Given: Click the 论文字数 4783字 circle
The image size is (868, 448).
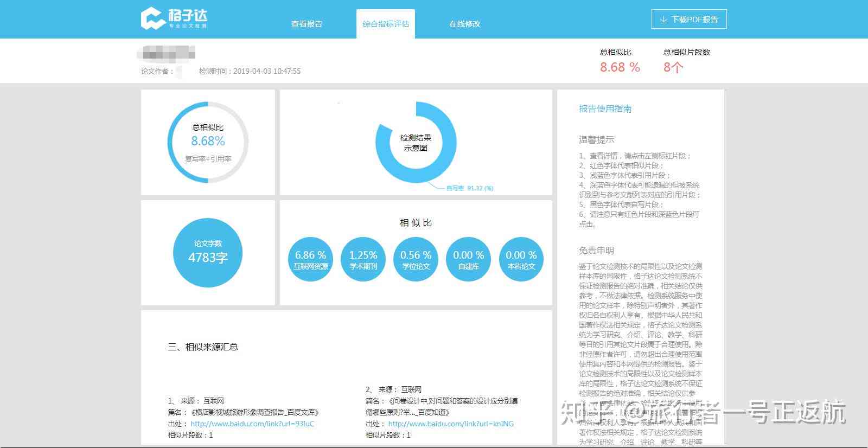Looking at the screenshot, I should 208,253.
